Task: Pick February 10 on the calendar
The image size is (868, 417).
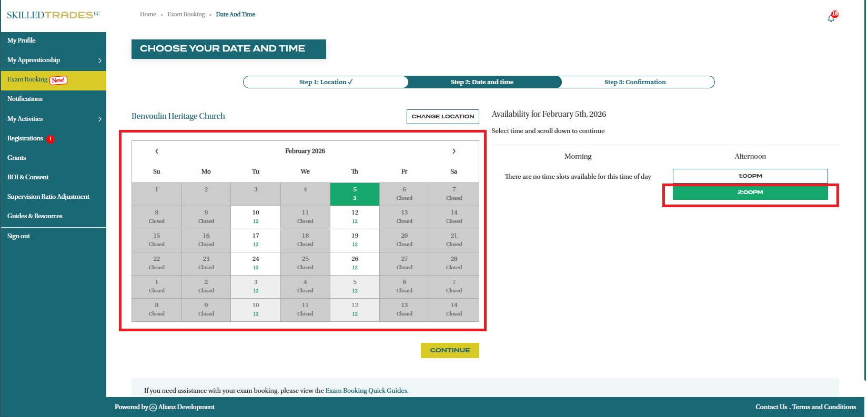Action: pos(256,217)
